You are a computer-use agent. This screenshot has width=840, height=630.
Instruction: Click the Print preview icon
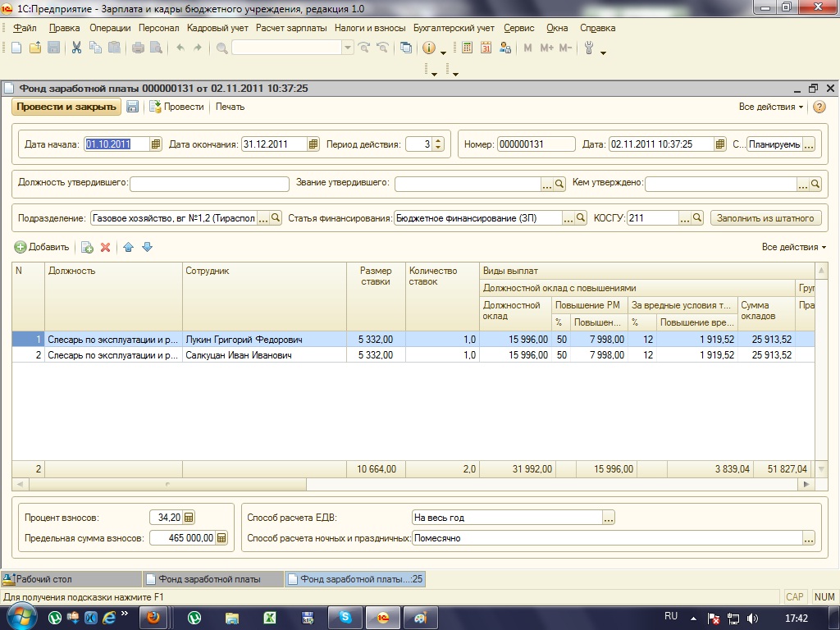tap(157, 48)
